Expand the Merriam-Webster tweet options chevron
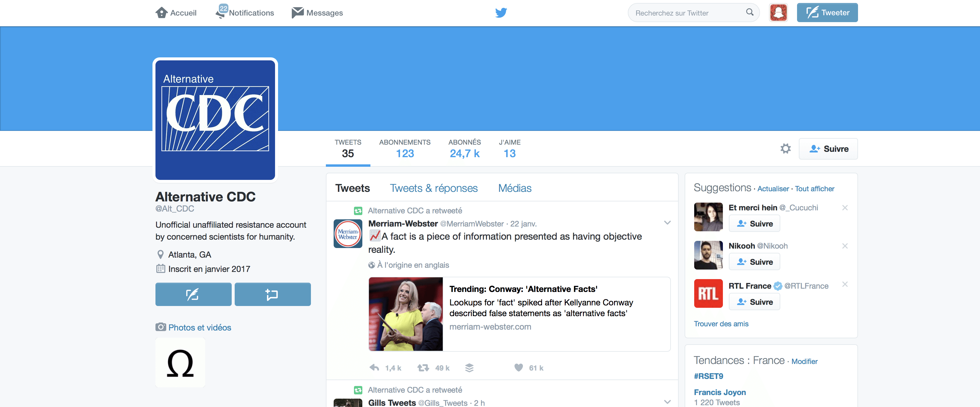Image resolution: width=980 pixels, height=407 pixels. click(x=667, y=223)
